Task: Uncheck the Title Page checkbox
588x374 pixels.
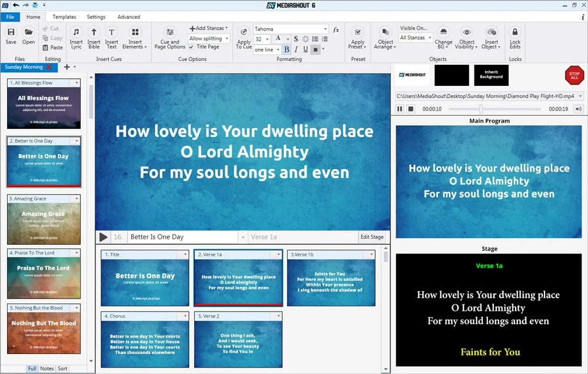Action: [x=192, y=47]
